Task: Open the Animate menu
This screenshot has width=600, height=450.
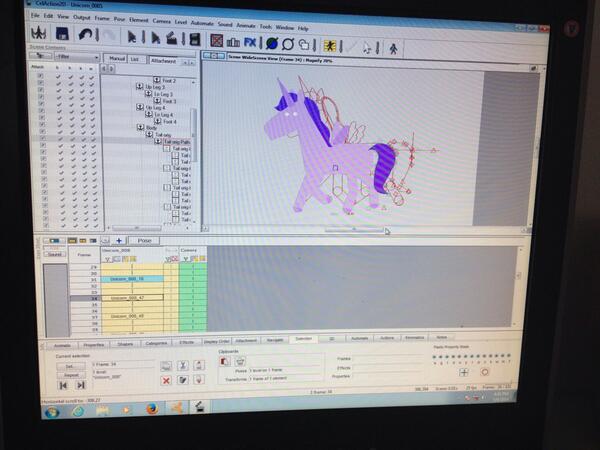Action: (246, 25)
